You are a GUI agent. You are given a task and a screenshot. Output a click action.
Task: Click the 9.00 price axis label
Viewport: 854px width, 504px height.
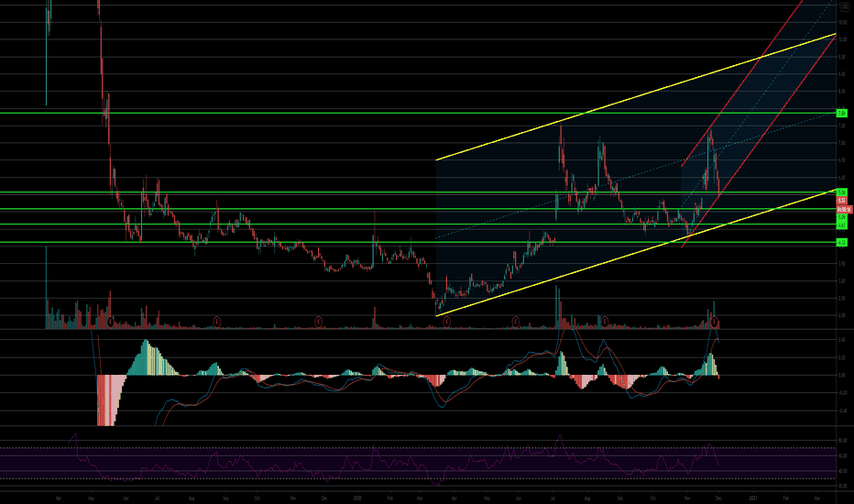coord(843,74)
